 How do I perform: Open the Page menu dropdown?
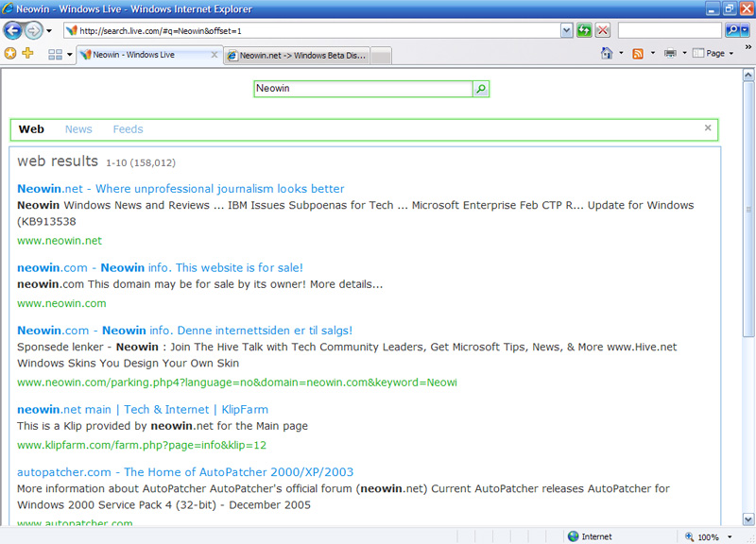click(715, 53)
